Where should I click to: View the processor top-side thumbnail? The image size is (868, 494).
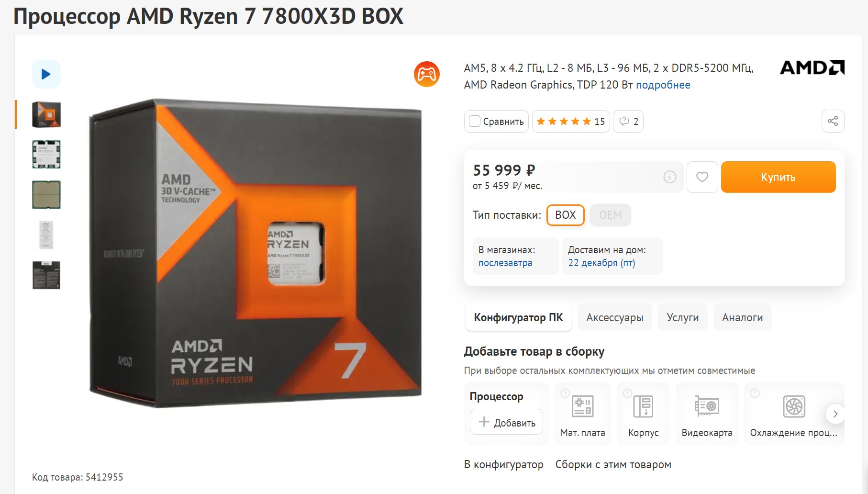pyautogui.click(x=46, y=155)
